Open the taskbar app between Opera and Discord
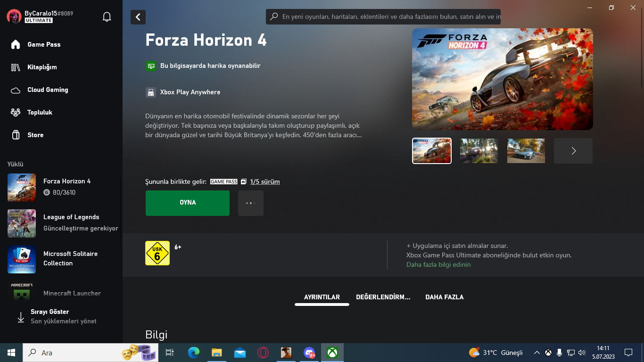The width and height of the screenshot is (644, 362). coord(286,353)
